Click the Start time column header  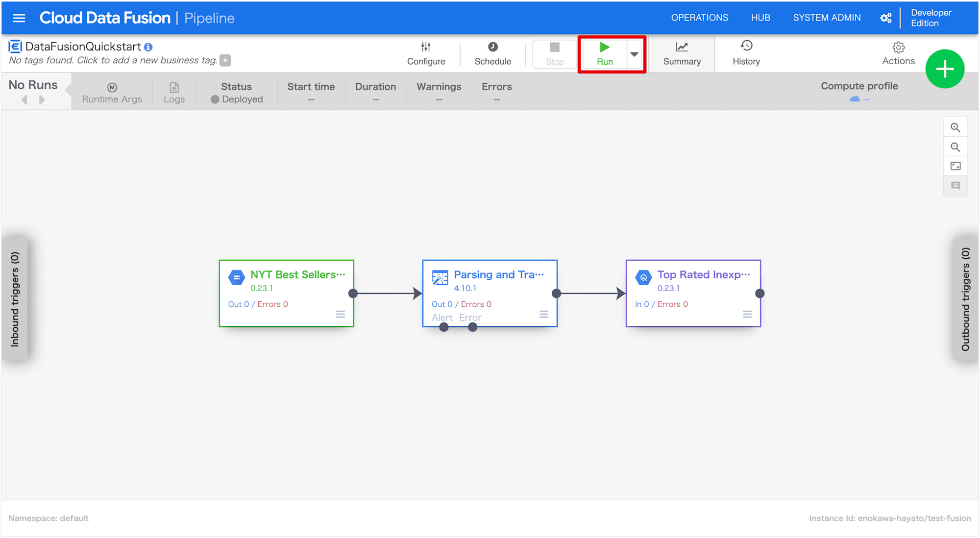tap(311, 86)
